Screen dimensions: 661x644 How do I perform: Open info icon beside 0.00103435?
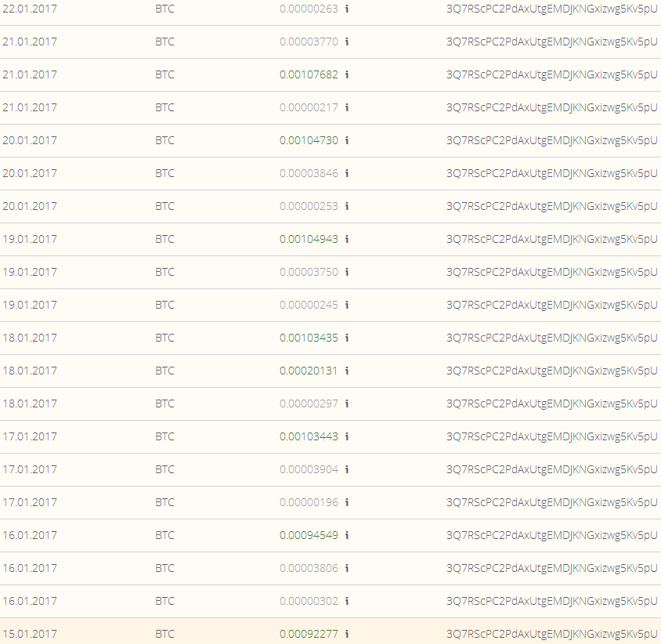pyautogui.click(x=347, y=338)
